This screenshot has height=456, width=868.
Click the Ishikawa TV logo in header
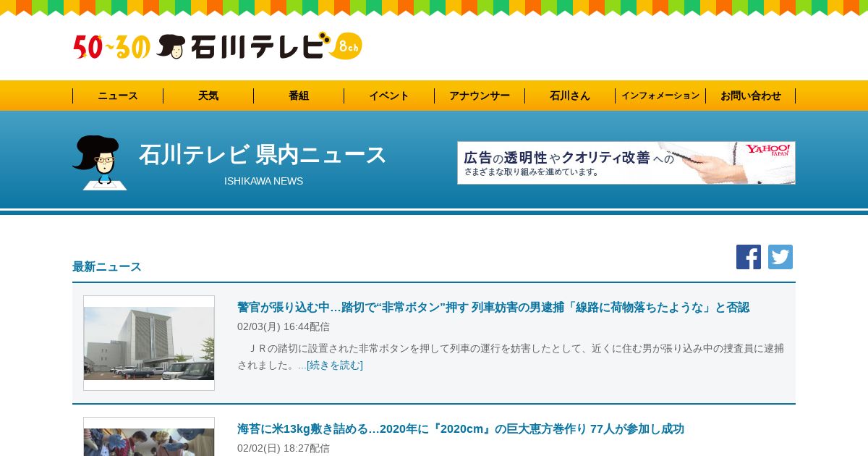click(x=217, y=46)
